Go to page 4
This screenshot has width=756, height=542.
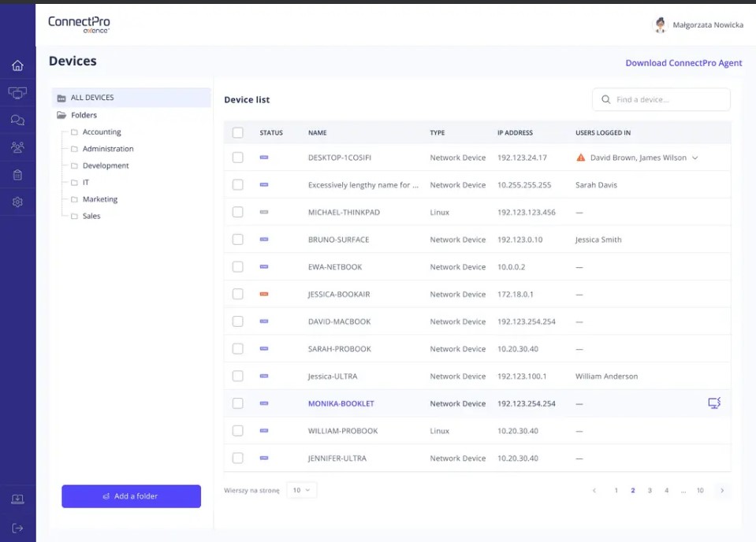point(666,491)
